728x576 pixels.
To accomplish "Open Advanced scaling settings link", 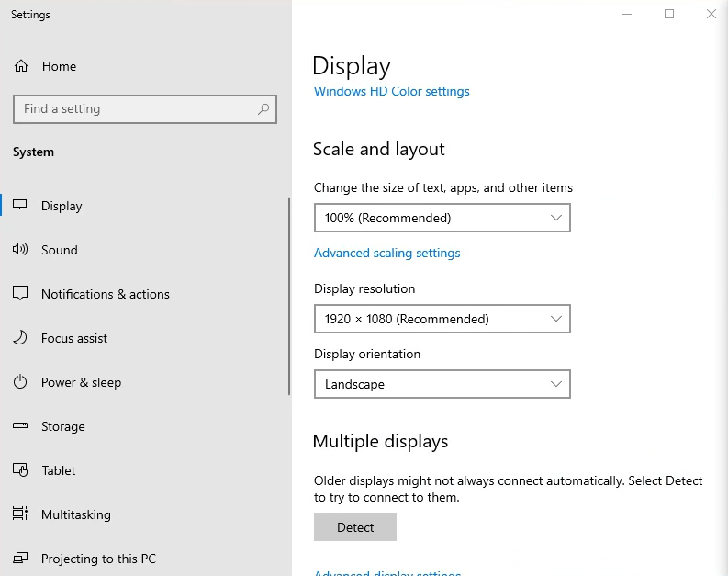I will tap(386, 253).
